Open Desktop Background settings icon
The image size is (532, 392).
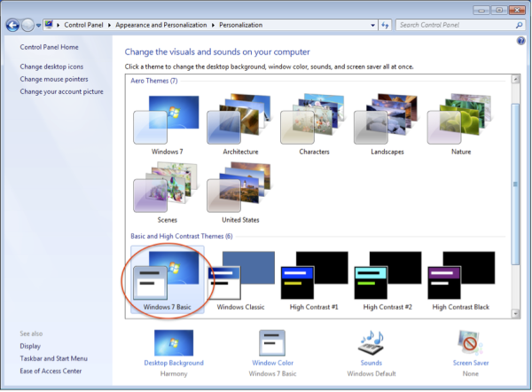[x=174, y=342]
